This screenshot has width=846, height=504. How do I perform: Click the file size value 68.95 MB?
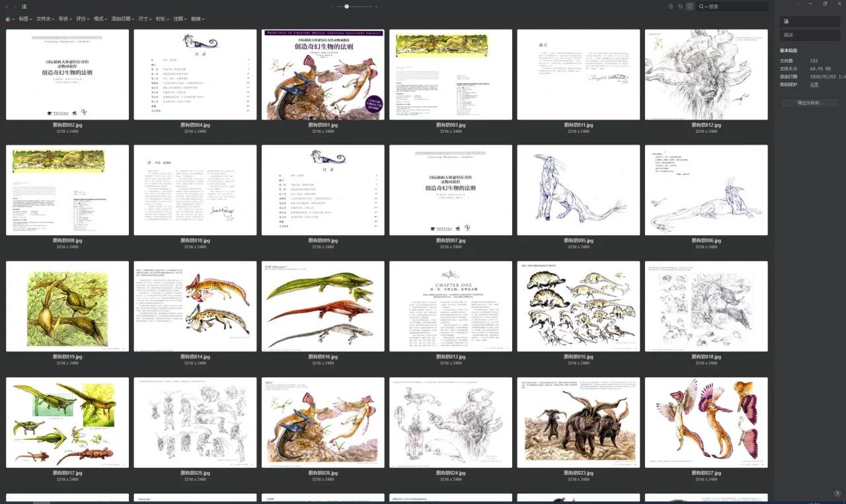point(820,69)
